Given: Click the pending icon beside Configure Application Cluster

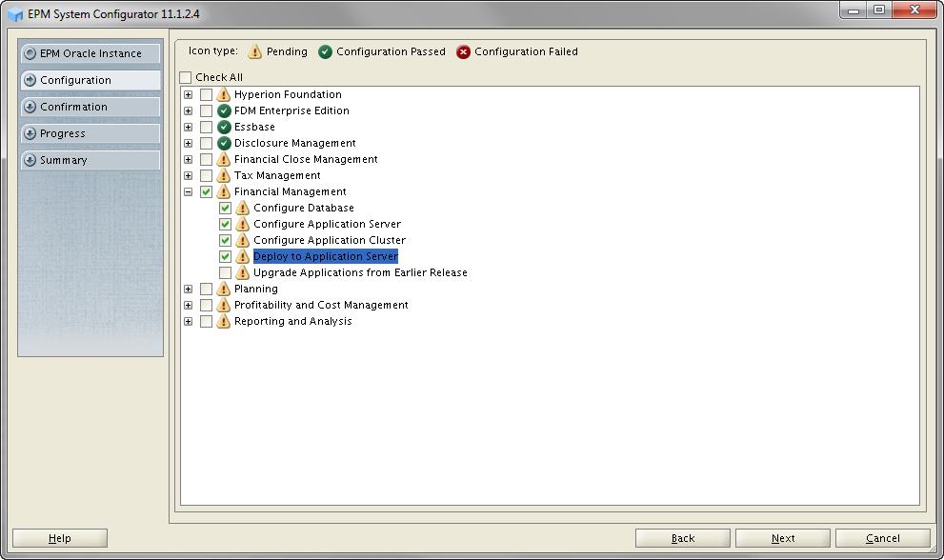Looking at the screenshot, I should (x=243, y=240).
